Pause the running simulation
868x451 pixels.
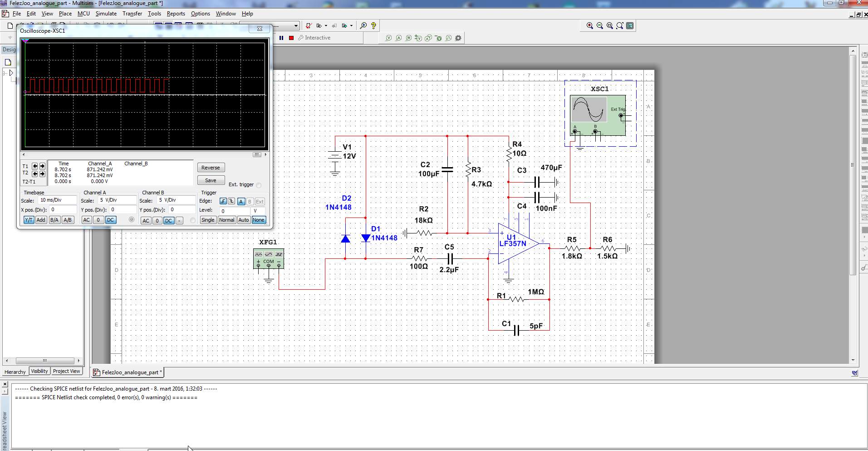(x=281, y=38)
